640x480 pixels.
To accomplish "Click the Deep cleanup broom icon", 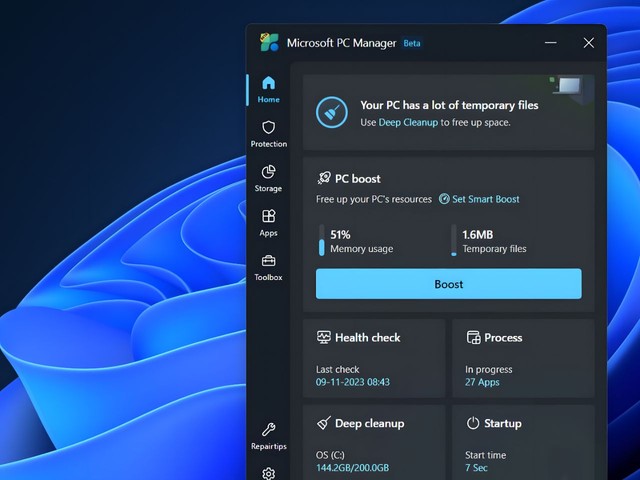I will [324, 423].
